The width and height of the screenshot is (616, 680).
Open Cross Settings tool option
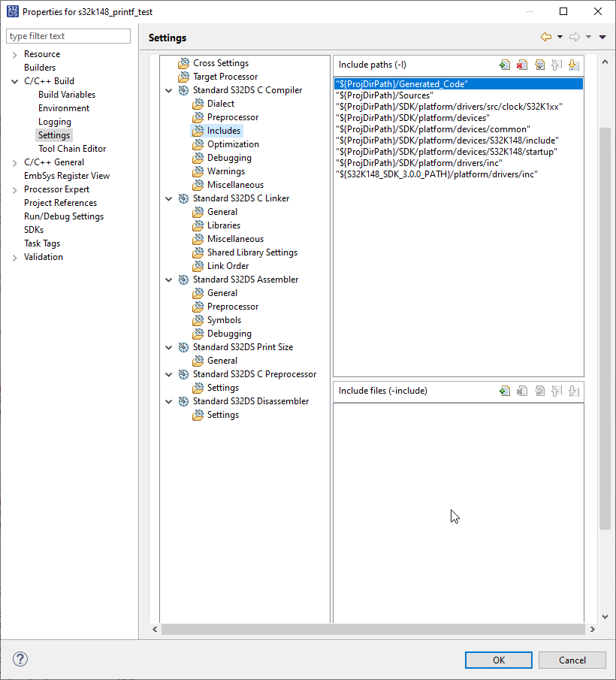point(221,63)
